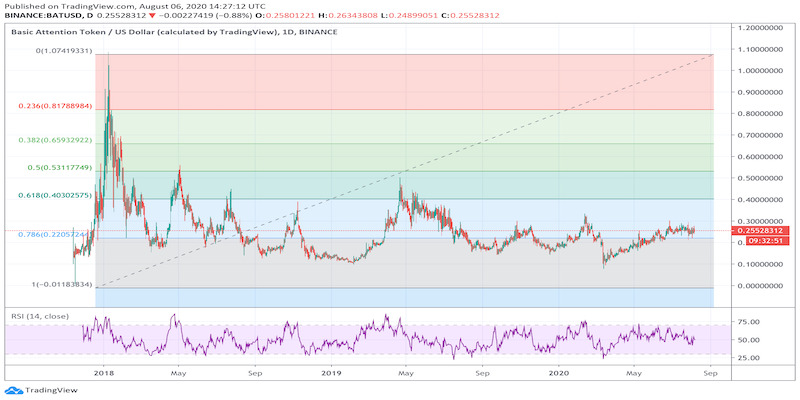
Task: Click the RSI (14, close) indicator label
Action: click(40, 316)
